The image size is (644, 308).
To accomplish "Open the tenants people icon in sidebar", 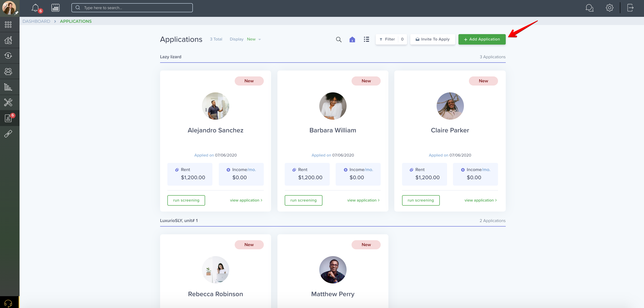I will [x=8, y=71].
